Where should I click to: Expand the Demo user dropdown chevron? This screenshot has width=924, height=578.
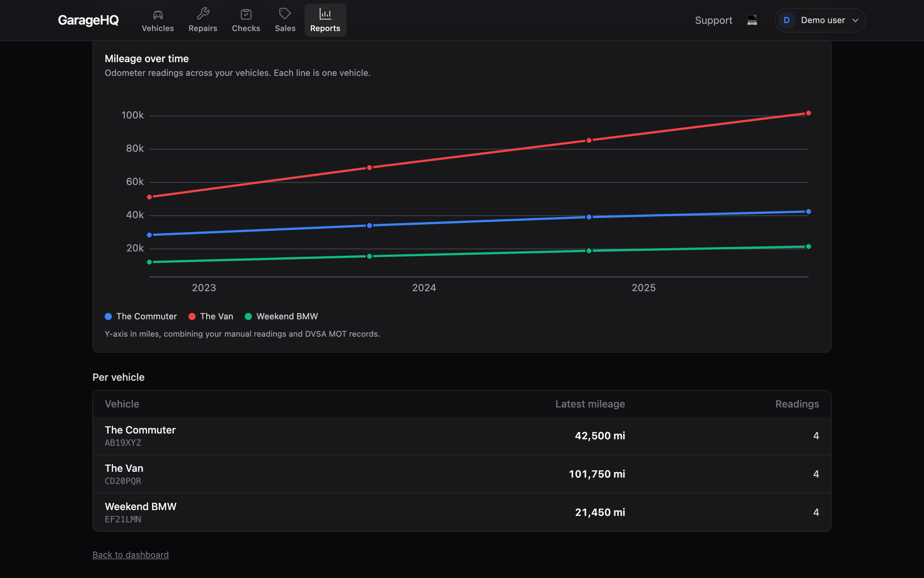(855, 20)
